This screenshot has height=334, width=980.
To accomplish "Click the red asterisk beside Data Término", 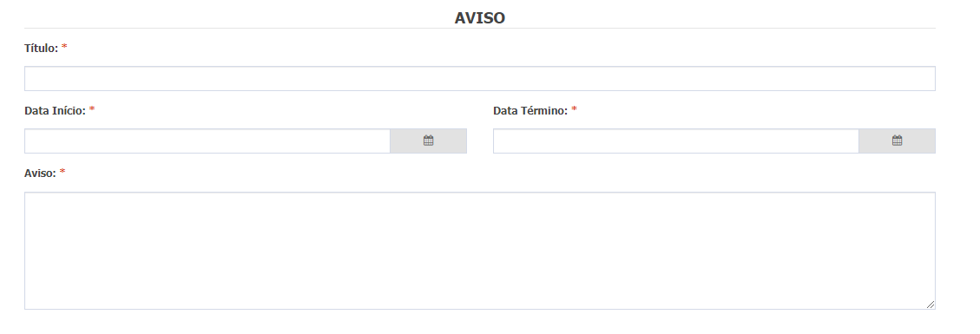I will coord(575,110).
